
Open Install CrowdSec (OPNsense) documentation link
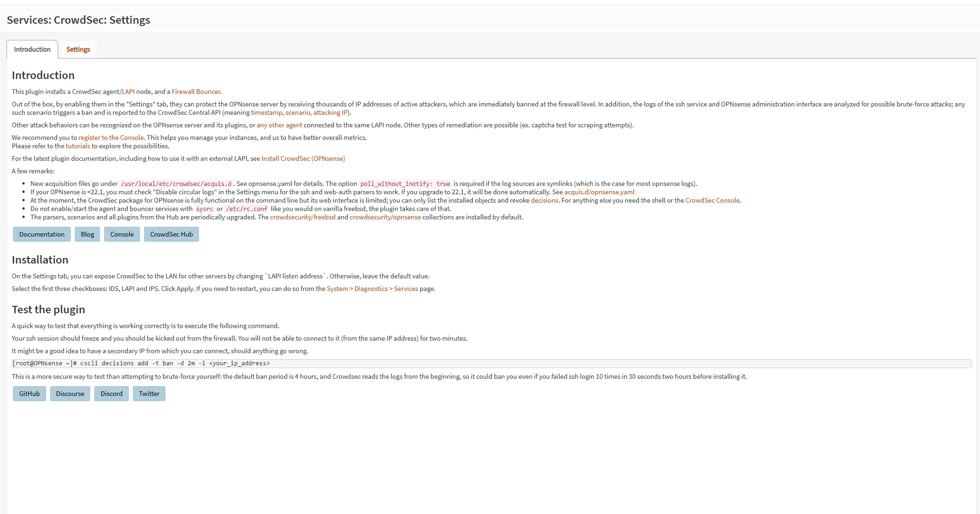pyautogui.click(x=303, y=158)
